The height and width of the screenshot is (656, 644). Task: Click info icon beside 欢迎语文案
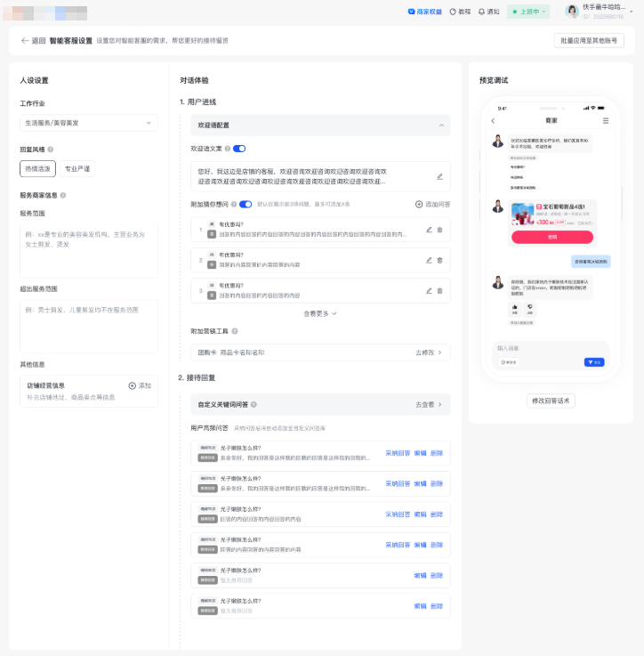coord(228,149)
